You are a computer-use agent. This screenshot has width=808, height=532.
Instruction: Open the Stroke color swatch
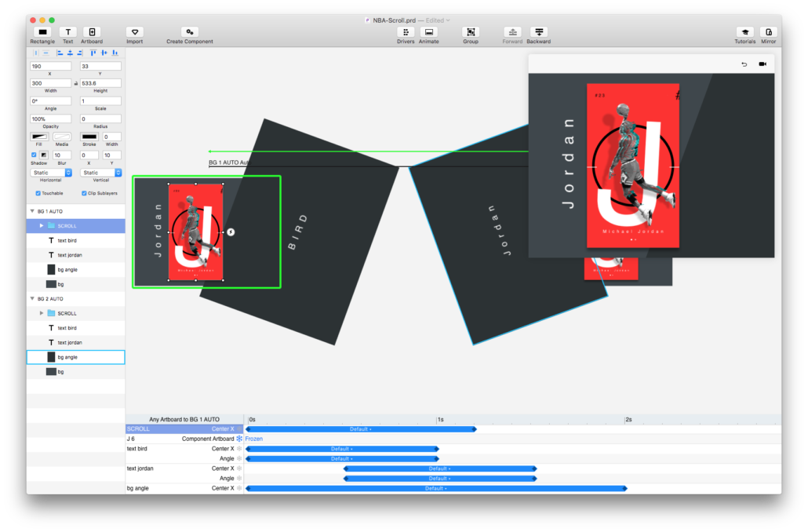click(89, 137)
